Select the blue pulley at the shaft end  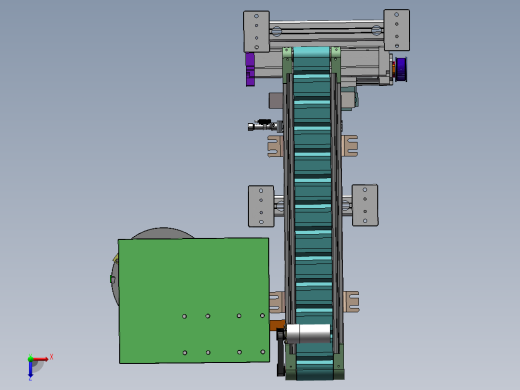click(401, 70)
